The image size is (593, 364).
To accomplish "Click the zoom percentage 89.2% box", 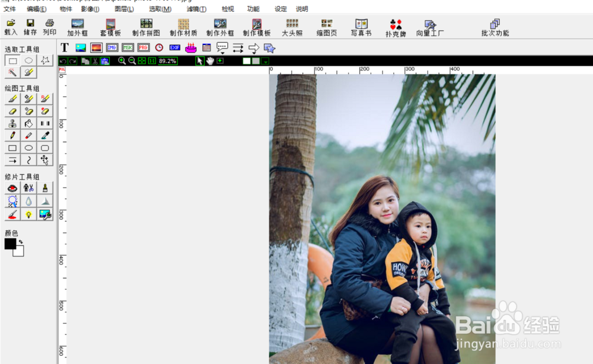I will pyautogui.click(x=168, y=61).
